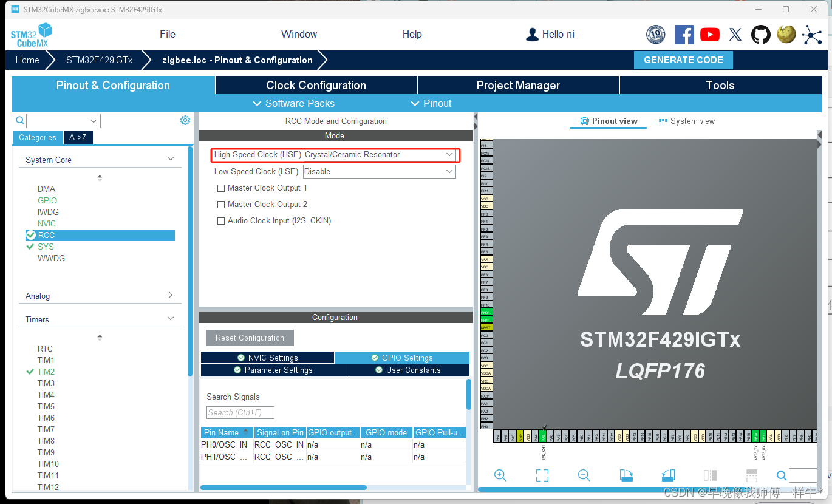This screenshot has height=504, width=832.
Task: Click the user account icon
Action: (532, 35)
